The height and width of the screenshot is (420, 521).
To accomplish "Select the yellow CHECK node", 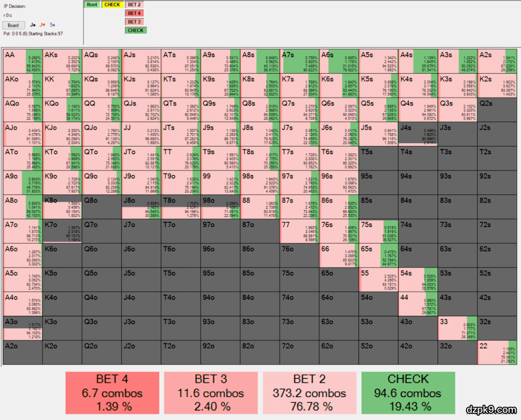I will pos(112,5).
